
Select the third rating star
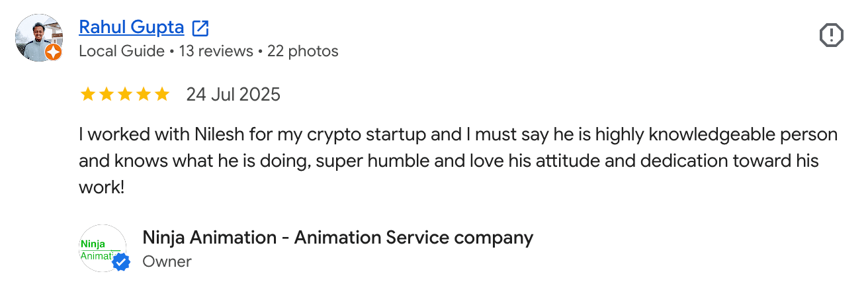(x=124, y=95)
